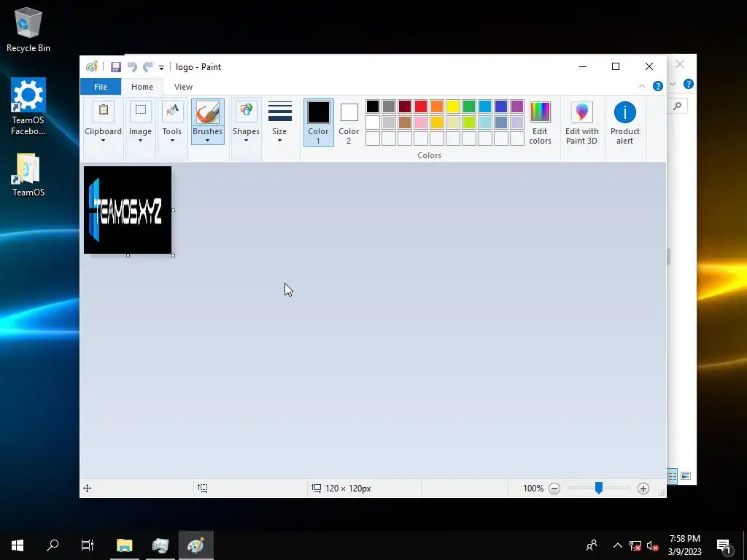The height and width of the screenshot is (560, 747).
Task: Pick the yellow color swatch
Action: pyautogui.click(x=452, y=106)
